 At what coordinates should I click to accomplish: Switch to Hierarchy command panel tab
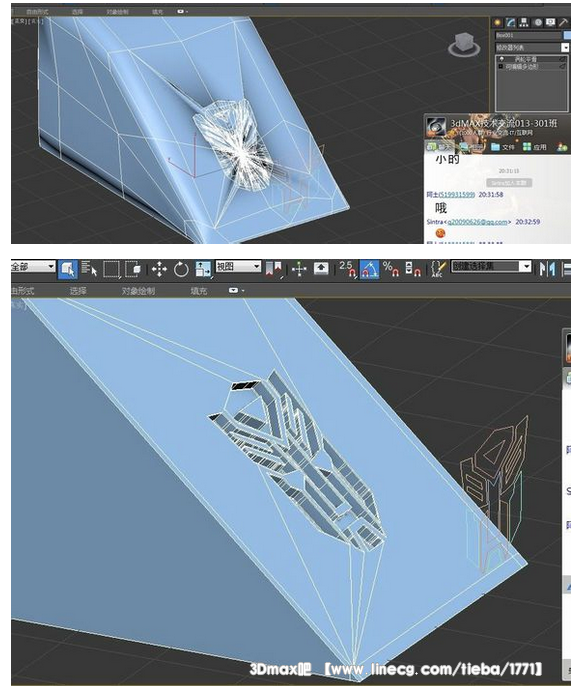[524, 23]
